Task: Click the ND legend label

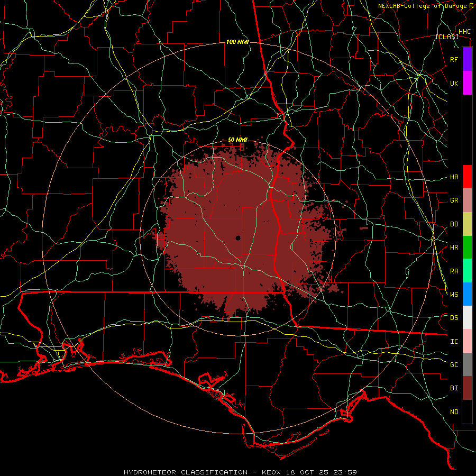Action: pos(454,412)
